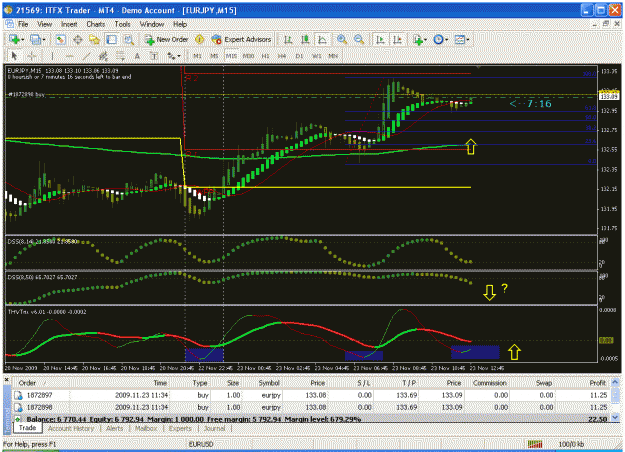
Task: Select the vertical line tool
Action: 52,56
